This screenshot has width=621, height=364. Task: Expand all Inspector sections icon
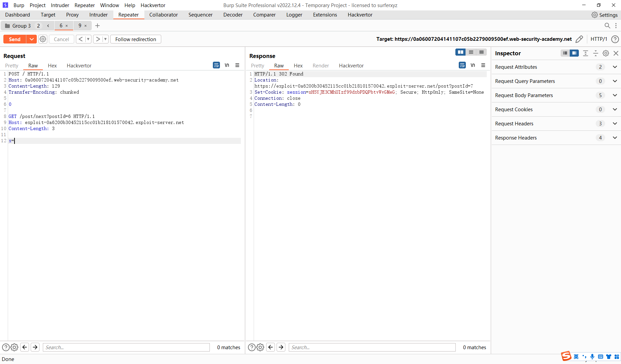pyautogui.click(x=586, y=53)
